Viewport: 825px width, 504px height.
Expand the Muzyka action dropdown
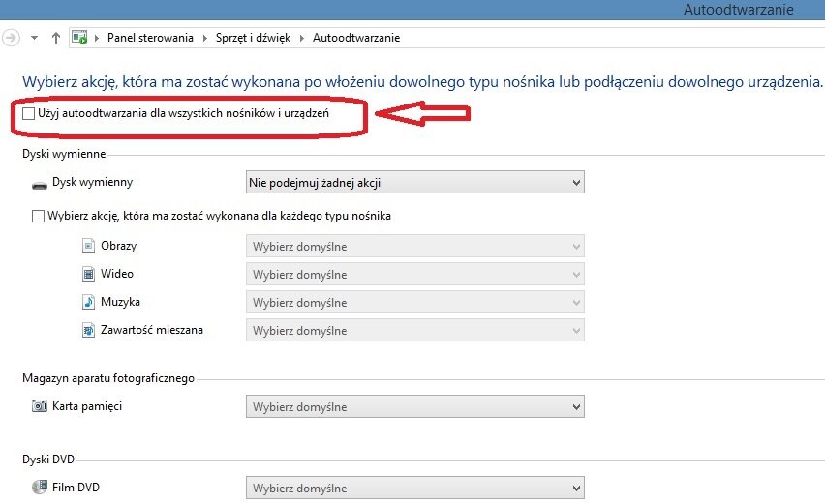(x=415, y=302)
